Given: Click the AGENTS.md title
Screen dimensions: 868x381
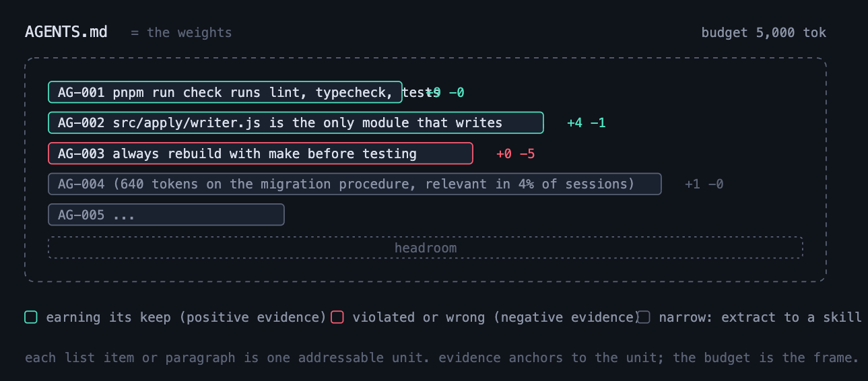Looking at the screenshot, I should point(66,32).
